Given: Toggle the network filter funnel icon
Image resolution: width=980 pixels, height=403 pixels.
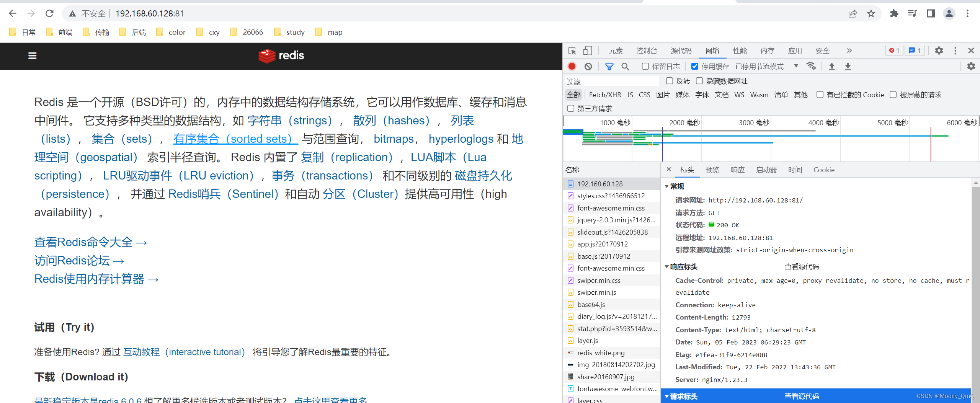Looking at the screenshot, I should coord(609,67).
